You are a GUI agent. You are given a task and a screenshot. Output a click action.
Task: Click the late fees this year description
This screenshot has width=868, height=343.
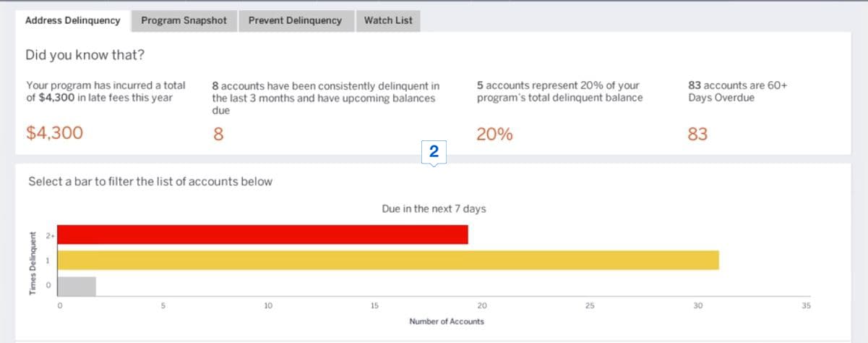point(106,91)
